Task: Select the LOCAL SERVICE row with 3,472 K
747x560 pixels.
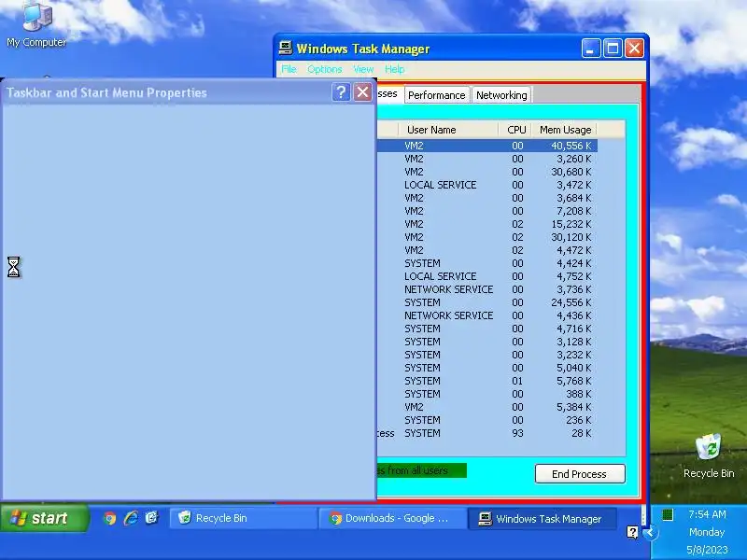Action: click(x=486, y=185)
